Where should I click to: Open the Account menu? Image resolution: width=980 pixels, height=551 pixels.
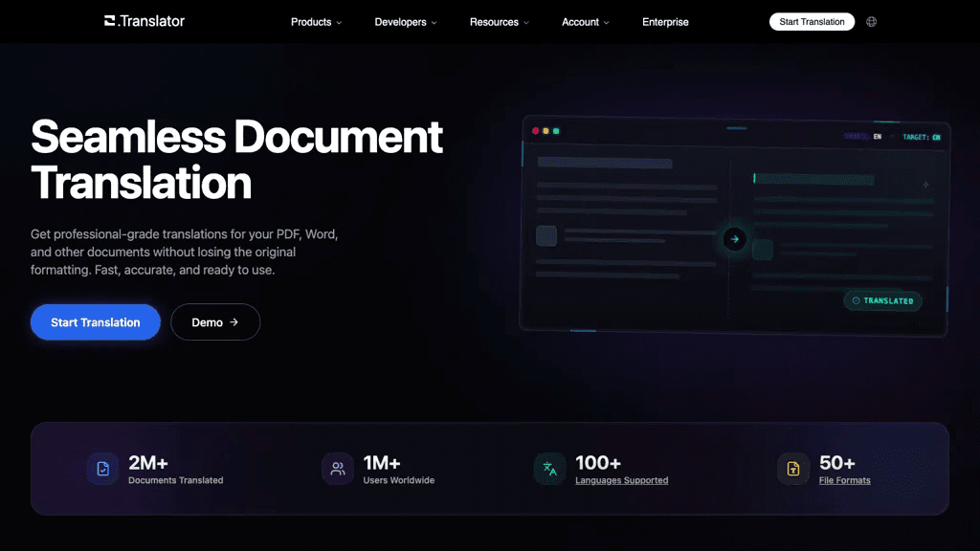coord(585,22)
